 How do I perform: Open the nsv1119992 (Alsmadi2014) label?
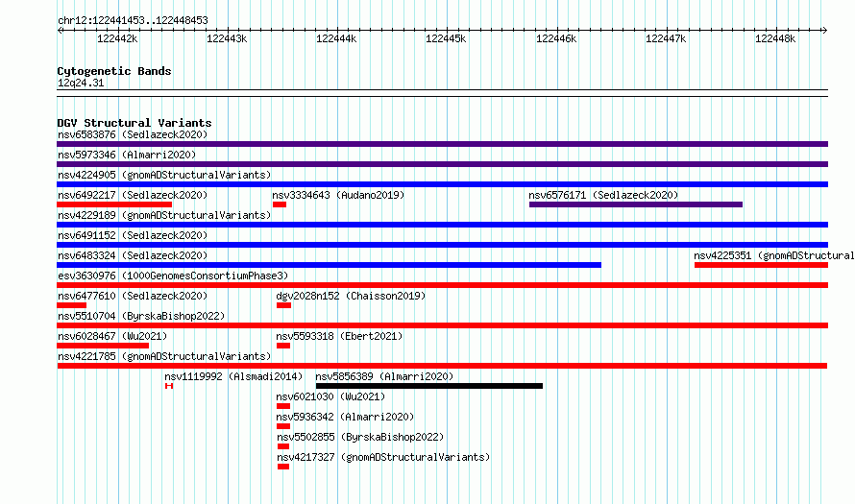233,376
